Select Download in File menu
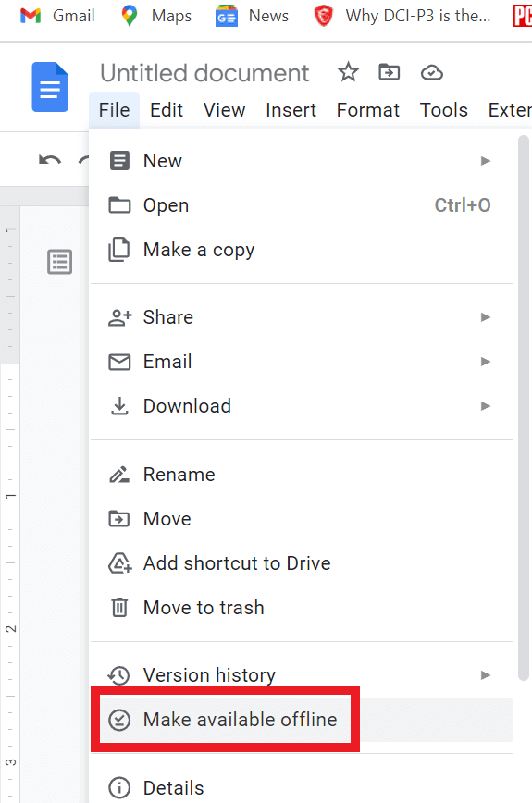Viewport: 532px width, 803px height. [x=301, y=406]
